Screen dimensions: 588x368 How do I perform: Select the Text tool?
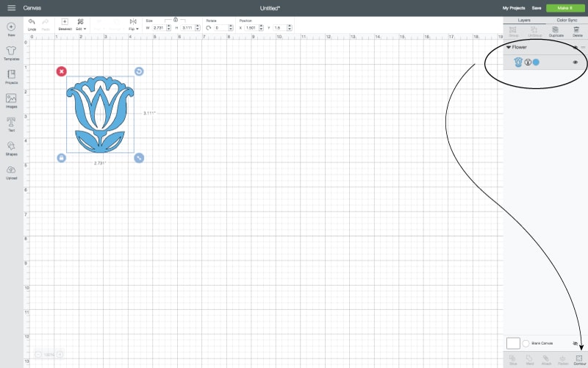point(11,123)
